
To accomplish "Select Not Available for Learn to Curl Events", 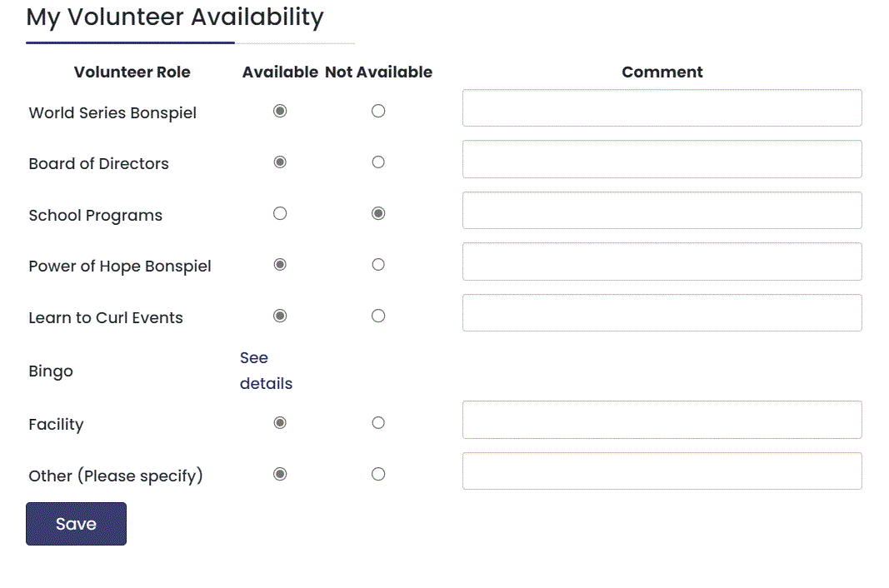I will click(x=378, y=316).
